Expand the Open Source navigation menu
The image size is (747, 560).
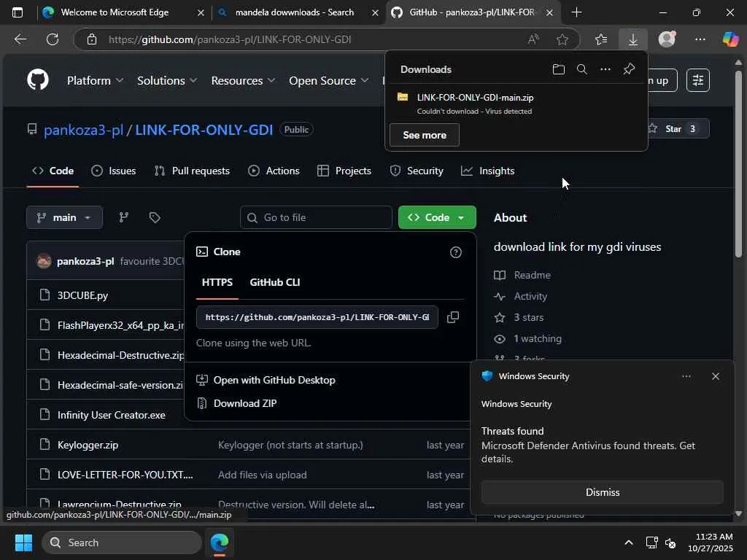click(x=329, y=80)
